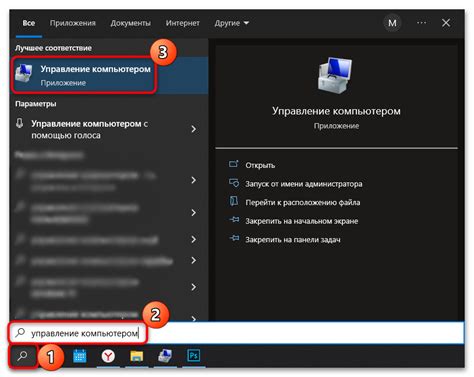Click the large Управление компьютером preview icon
Viewport: 474px width, 377px height.
pos(334,76)
